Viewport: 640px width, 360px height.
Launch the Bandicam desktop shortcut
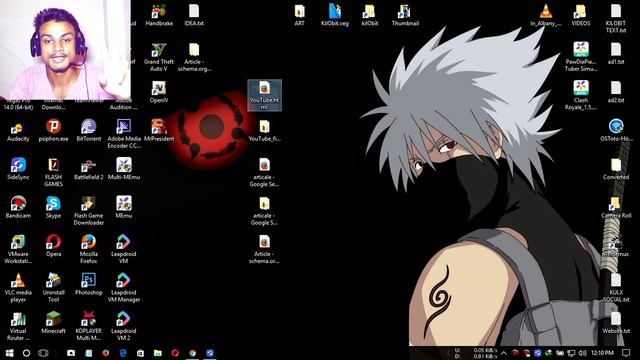pyautogui.click(x=18, y=207)
